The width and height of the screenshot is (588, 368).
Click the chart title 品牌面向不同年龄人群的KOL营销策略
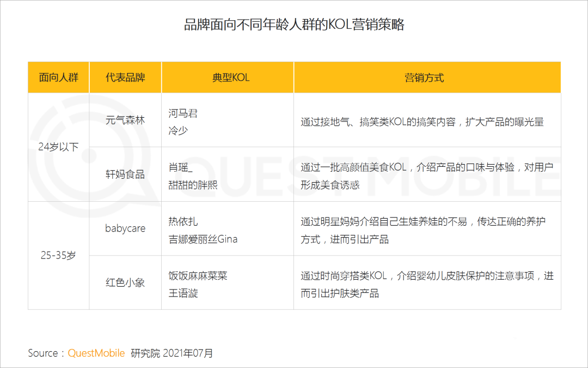[294, 25]
